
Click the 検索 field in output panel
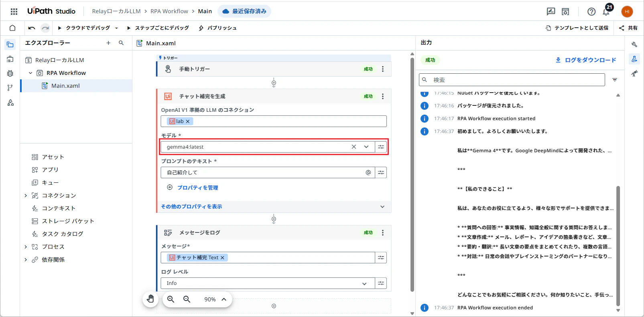click(512, 80)
